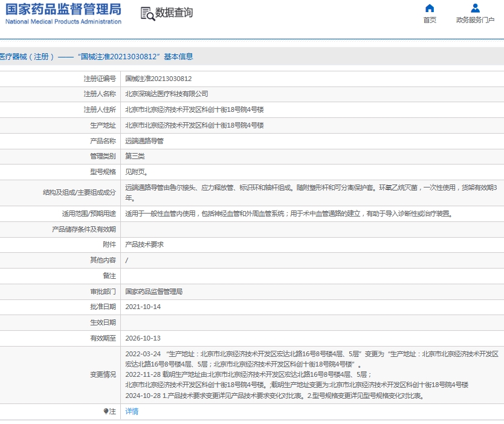Click the 第三类 management category value
504x424 pixels.
tap(135, 156)
